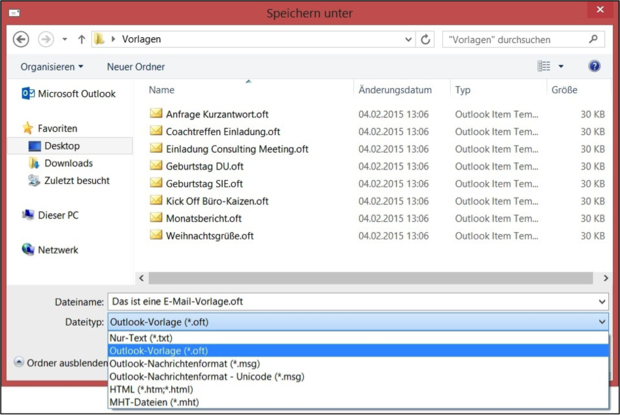620x415 pixels.
Task: Open recent locations dropdown arrow
Action: point(64,40)
